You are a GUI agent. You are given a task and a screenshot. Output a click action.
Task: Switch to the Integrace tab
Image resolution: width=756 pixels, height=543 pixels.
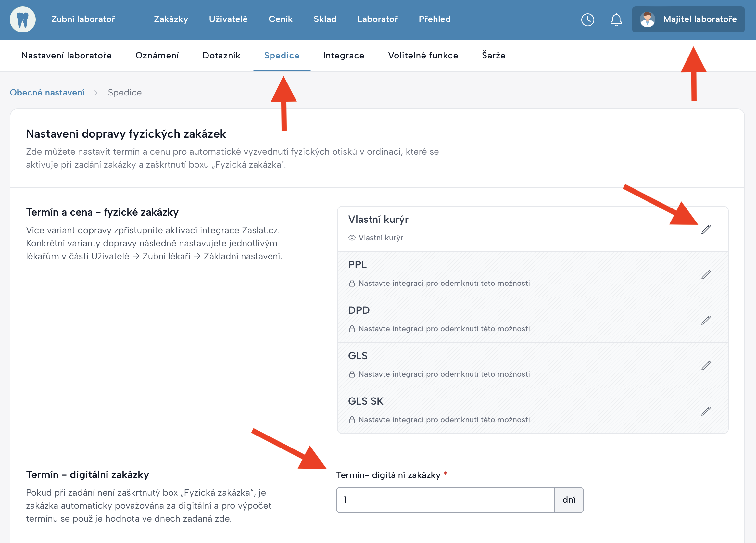[343, 55]
